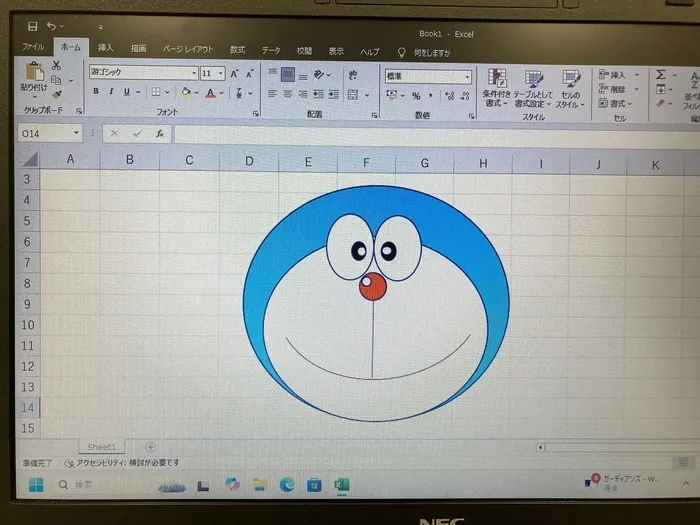
Task: Toggle Center horizontal alignment
Action: [288, 94]
